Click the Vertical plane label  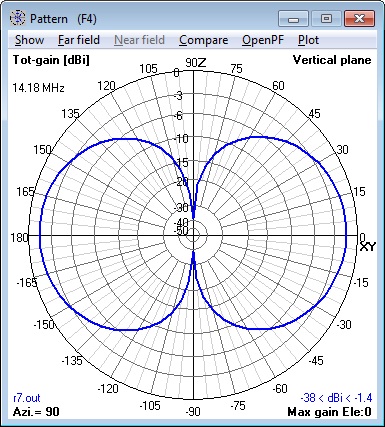click(x=332, y=60)
